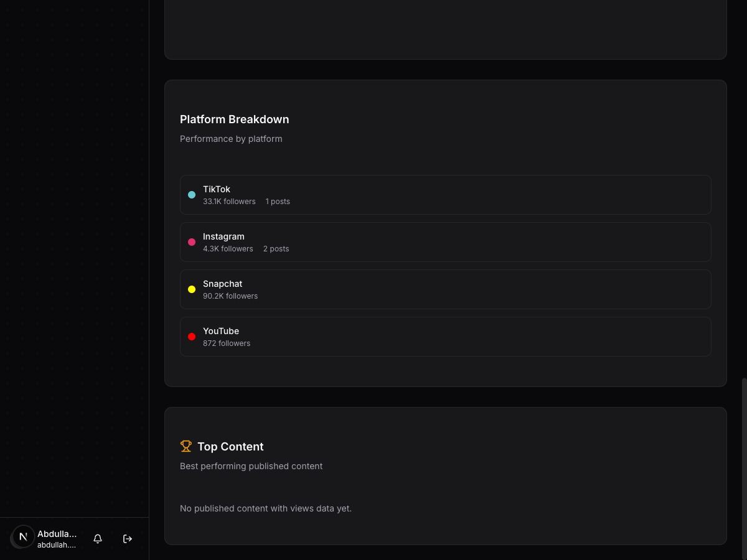Click the circular N avatar icon
This screenshot has height=560, width=747.
[x=22, y=536]
